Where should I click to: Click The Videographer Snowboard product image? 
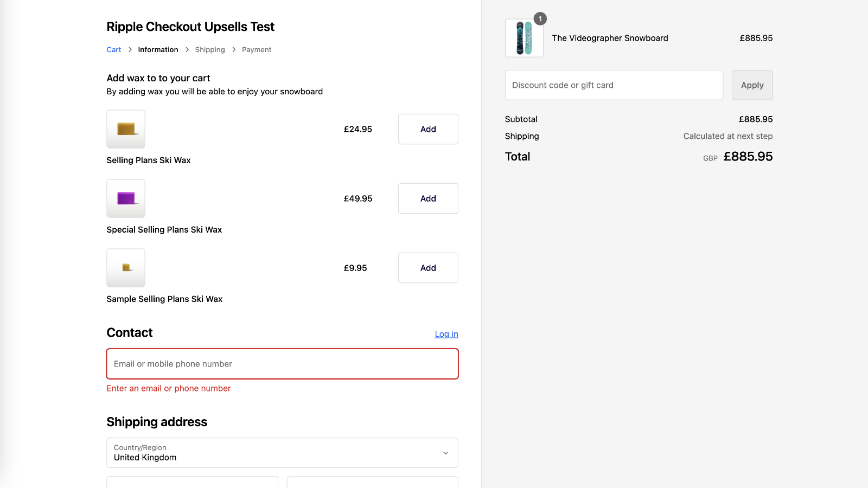click(524, 38)
